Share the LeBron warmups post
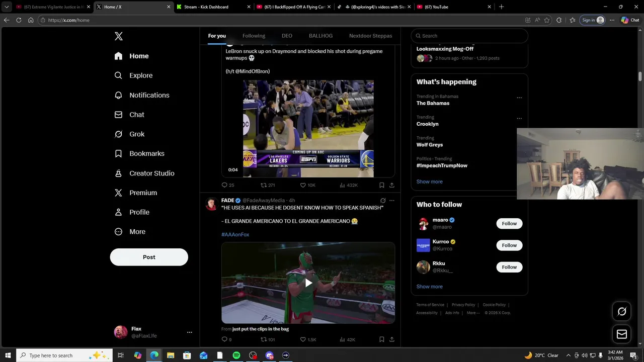This screenshot has height=362, width=644. (392, 185)
